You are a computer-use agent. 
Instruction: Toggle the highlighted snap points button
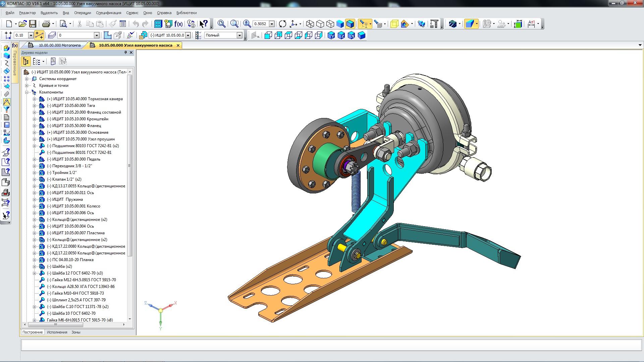pos(39,35)
